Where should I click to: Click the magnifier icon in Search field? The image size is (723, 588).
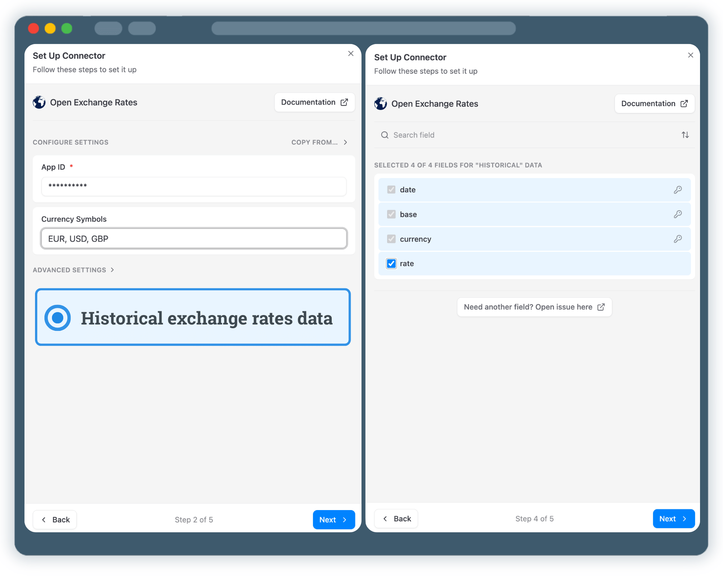coord(384,135)
